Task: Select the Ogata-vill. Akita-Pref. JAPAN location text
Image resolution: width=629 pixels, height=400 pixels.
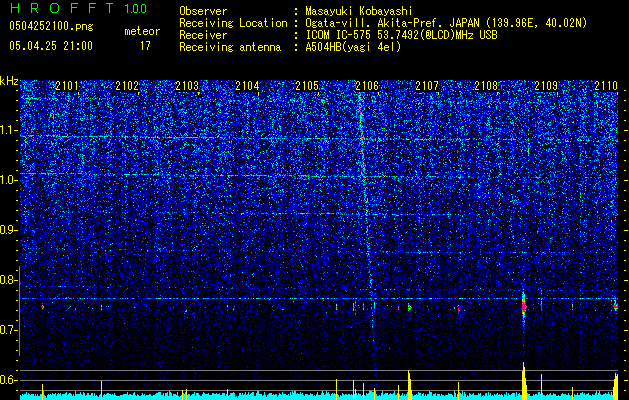Action: (446, 23)
